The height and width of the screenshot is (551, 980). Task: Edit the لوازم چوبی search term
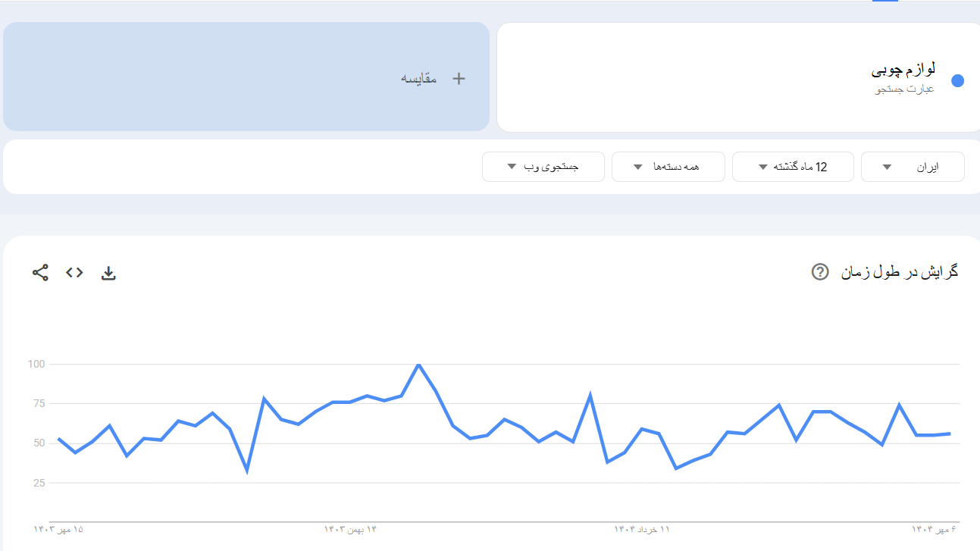click(903, 71)
